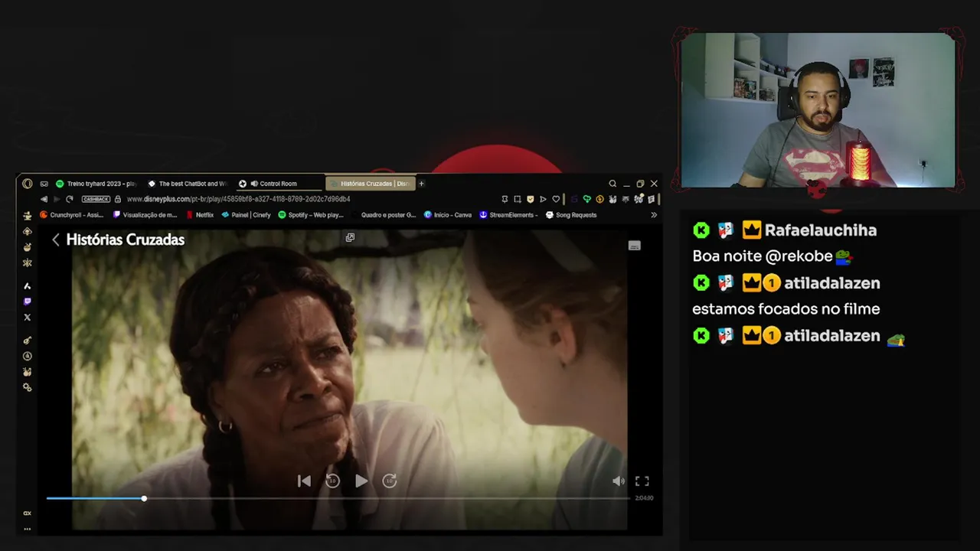Select the Histórias Cruzadas Disney tab

point(370,184)
